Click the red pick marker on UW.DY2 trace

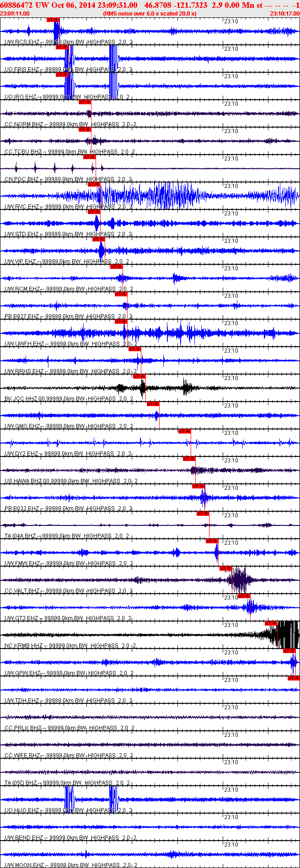pyautogui.click(x=185, y=431)
